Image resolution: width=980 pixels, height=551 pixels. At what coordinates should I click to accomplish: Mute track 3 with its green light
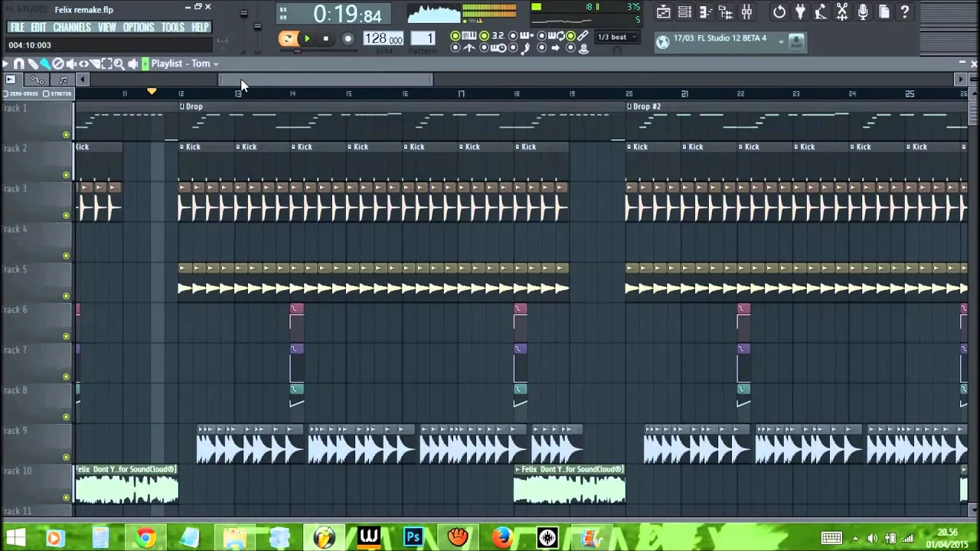[66, 216]
